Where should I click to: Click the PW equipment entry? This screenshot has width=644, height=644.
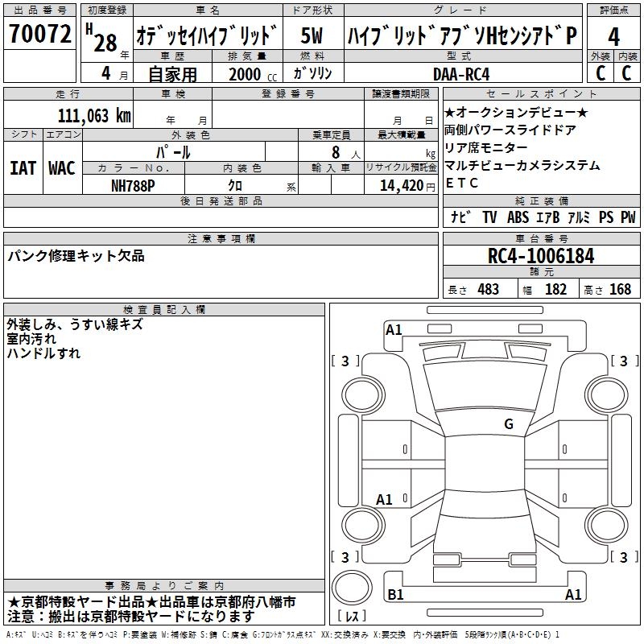coord(628,217)
